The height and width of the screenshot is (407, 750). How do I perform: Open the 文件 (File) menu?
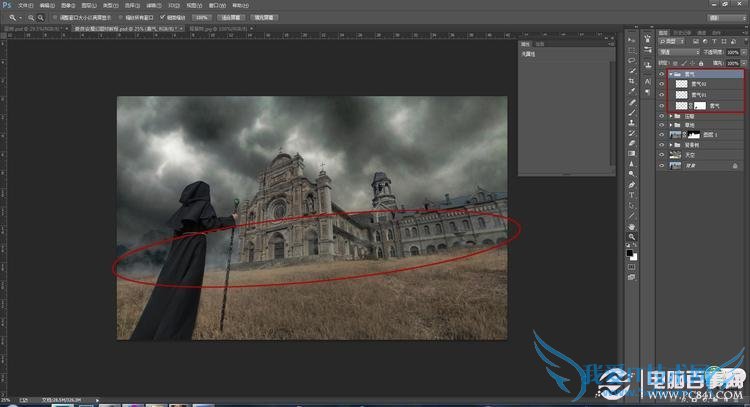tap(24, 5)
